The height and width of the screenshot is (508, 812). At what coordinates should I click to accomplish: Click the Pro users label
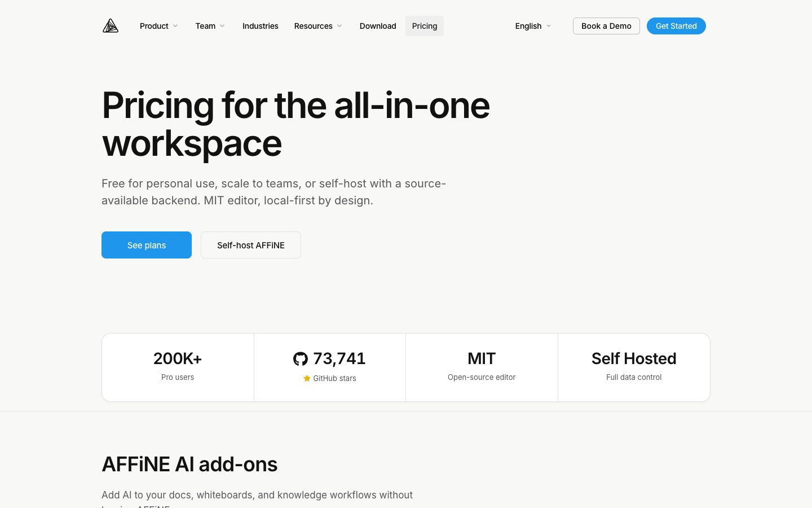point(178,377)
